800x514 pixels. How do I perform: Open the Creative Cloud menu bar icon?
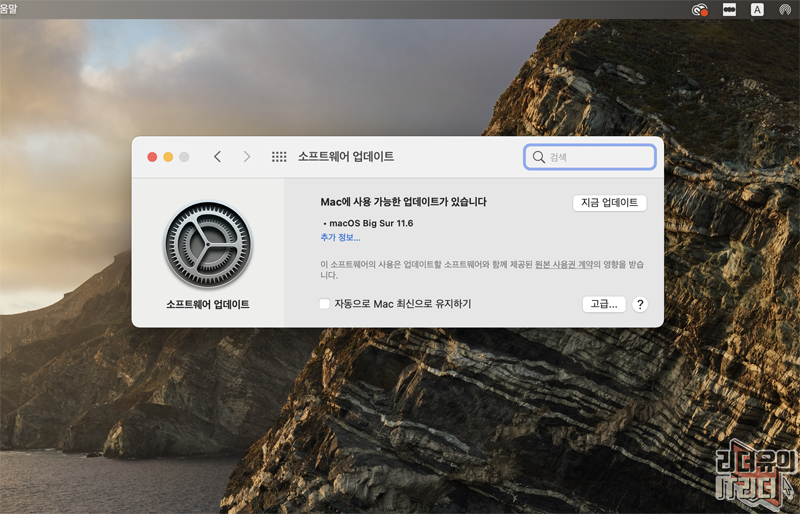coord(700,10)
